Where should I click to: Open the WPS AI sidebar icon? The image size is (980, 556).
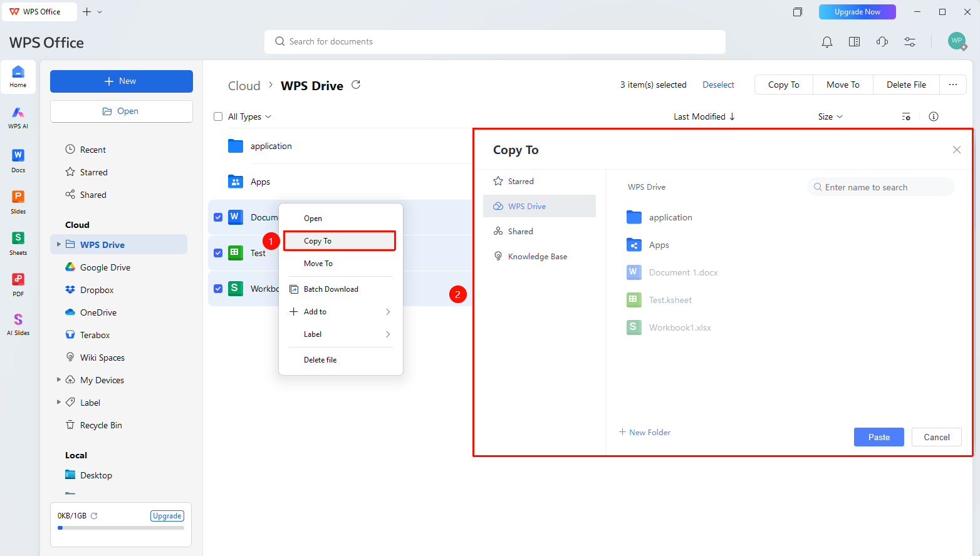[x=18, y=117]
